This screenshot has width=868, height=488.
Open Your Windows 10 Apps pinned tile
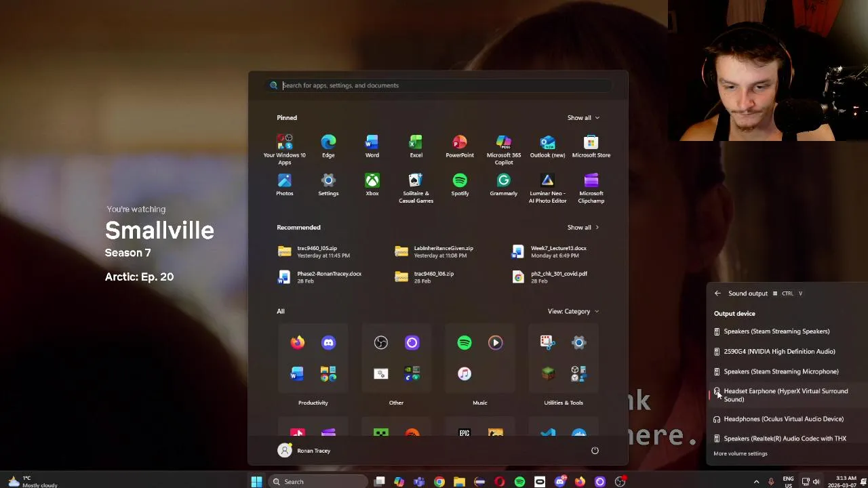285,149
